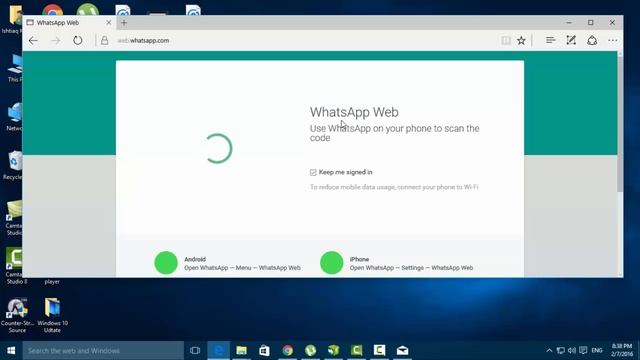Viewport: 640px width, 360px height.
Task: Select the Chrome desktop icon behind Edge
Action: click(52, 11)
